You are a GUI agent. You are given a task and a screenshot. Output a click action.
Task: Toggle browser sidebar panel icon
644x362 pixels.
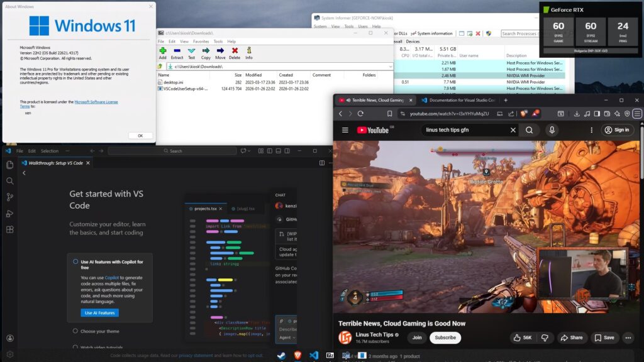click(x=597, y=114)
